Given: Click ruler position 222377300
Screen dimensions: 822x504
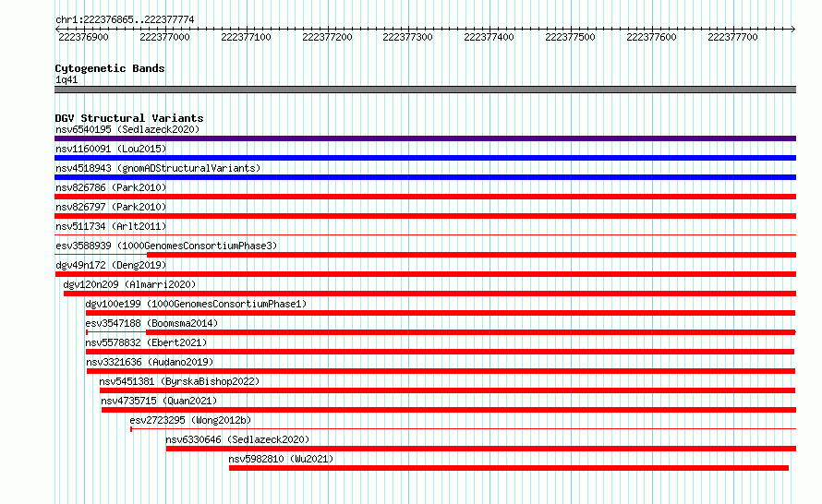Looking at the screenshot, I should point(408,37).
